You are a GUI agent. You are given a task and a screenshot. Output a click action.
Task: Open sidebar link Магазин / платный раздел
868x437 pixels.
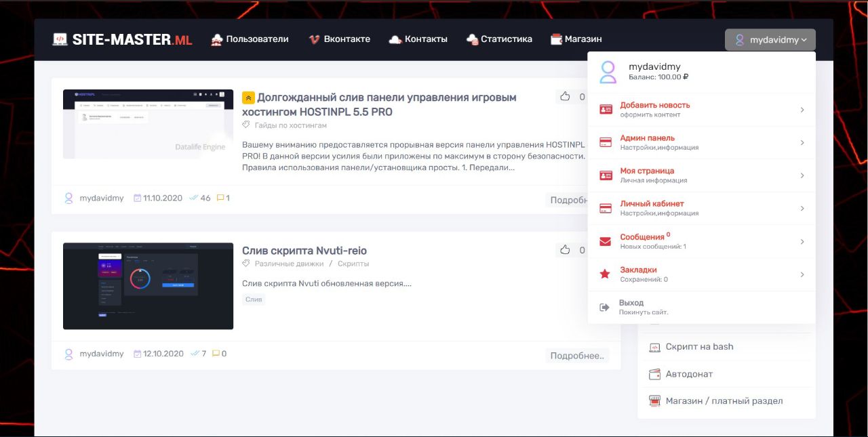[x=724, y=401]
